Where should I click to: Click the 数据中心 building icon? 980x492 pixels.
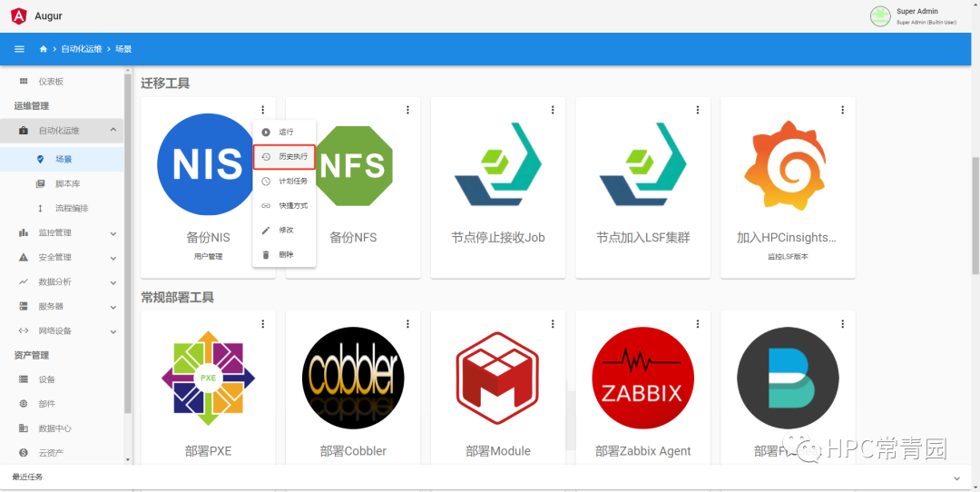24,428
